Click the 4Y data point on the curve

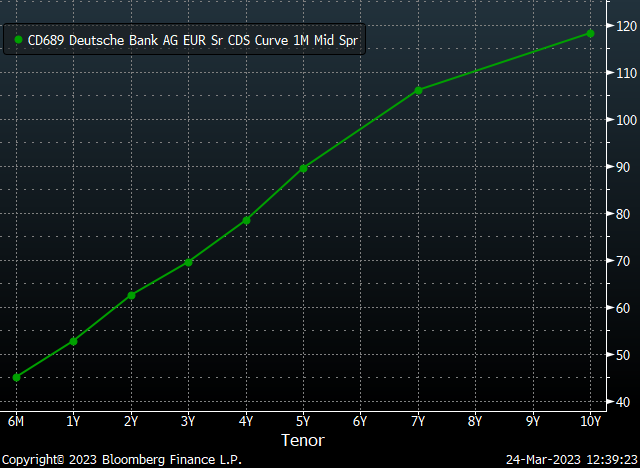(246, 220)
